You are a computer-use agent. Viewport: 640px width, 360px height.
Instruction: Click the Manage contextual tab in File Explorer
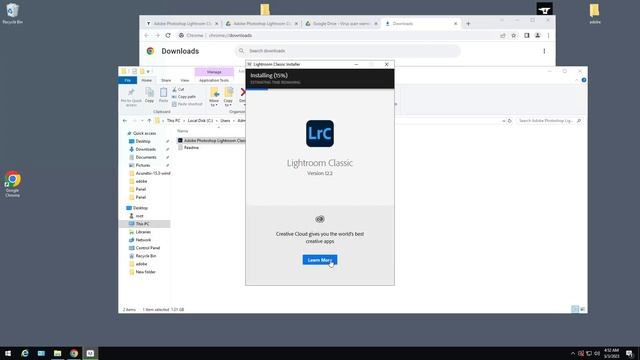point(214,72)
